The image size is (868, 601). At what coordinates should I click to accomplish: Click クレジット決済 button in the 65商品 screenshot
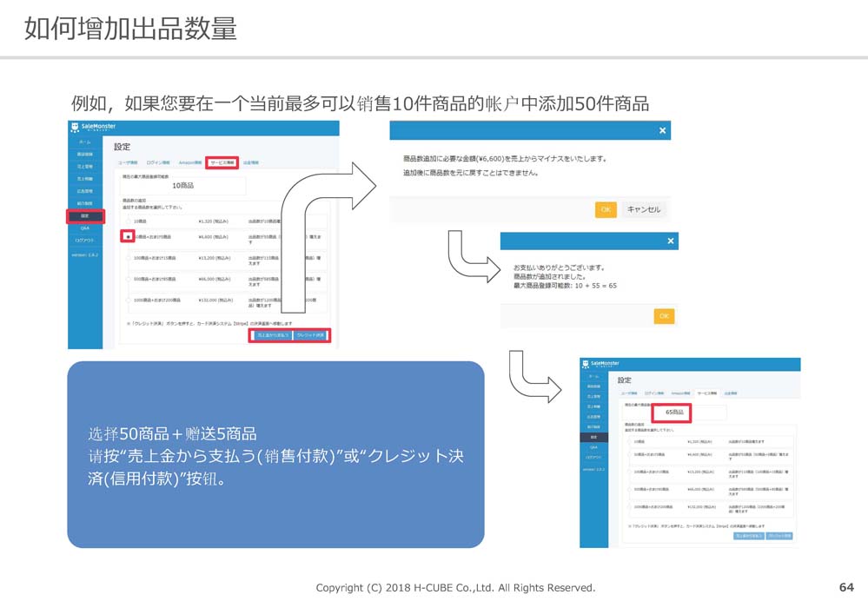pyautogui.click(x=779, y=536)
